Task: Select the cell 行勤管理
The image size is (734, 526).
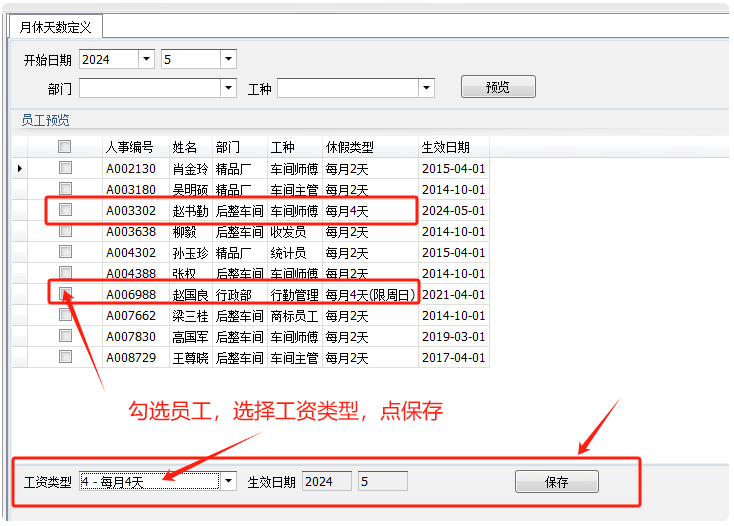Action: (294, 295)
